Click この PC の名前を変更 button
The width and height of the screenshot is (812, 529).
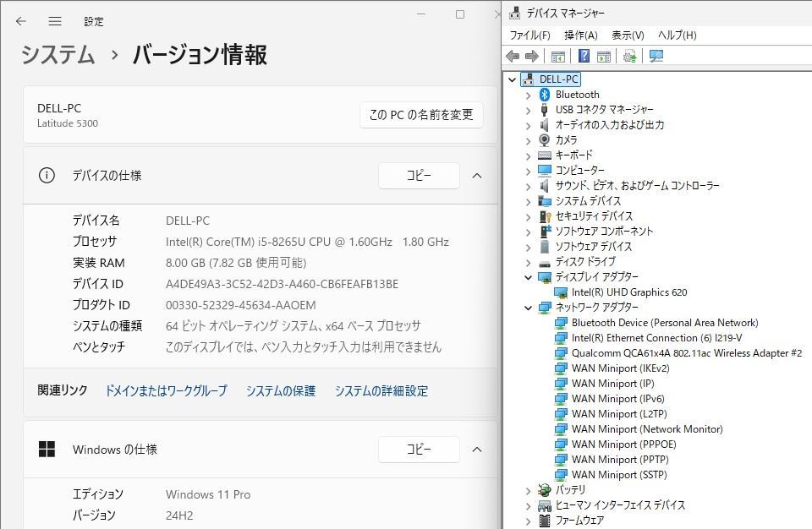[421, 114]
